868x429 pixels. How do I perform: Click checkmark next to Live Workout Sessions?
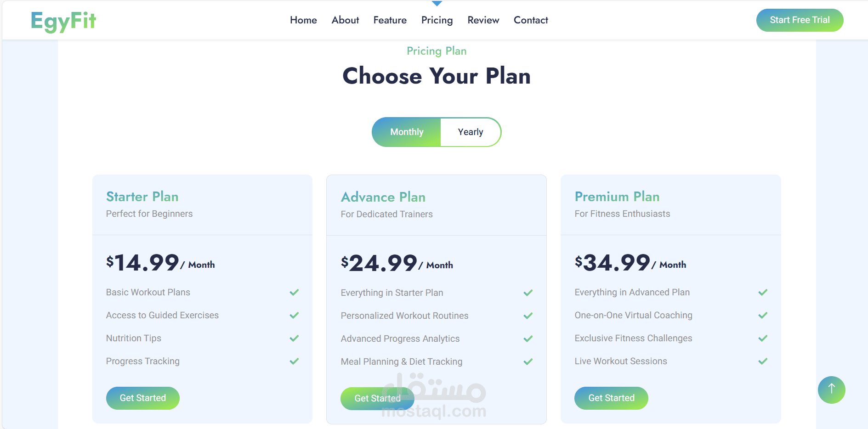(763, 361)
